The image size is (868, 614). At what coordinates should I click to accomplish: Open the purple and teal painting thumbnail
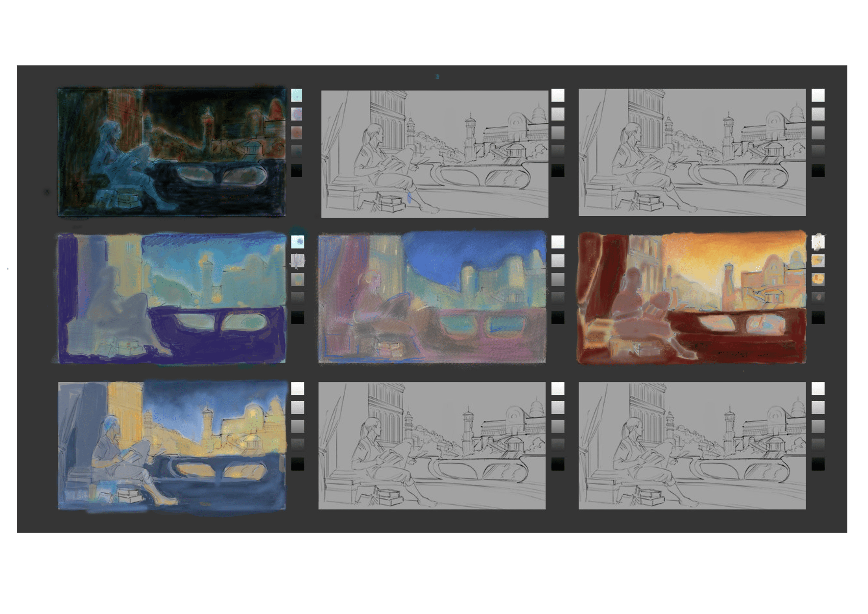tap(172, 299)
